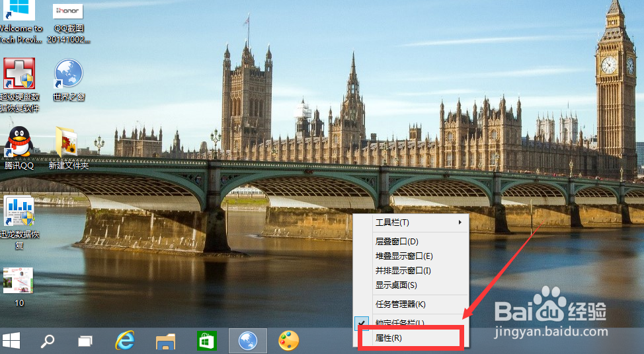Expand the 工具栏(T) submenu
The image size is (644, 354).
(411, 223)
